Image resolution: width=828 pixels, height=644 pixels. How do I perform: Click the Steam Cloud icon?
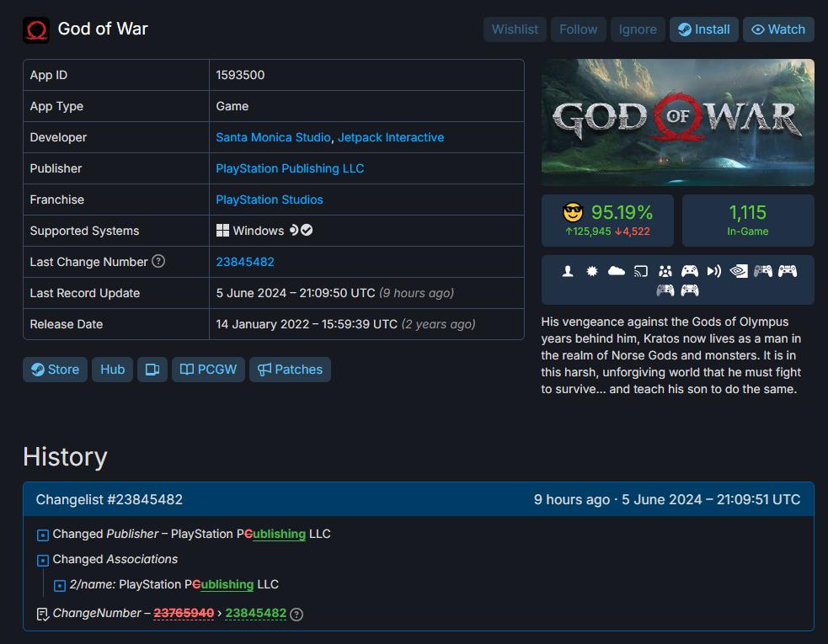pyautogui.click(x=617, y=271)
